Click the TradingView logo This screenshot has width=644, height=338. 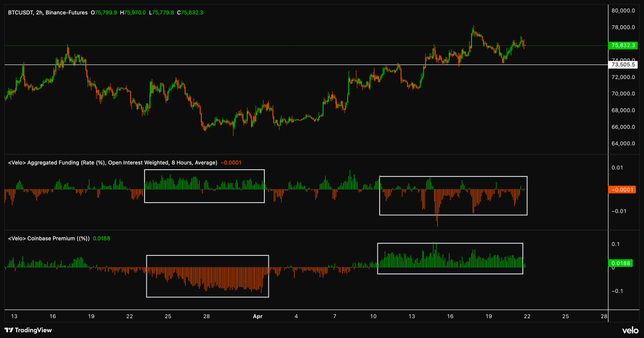28,330
